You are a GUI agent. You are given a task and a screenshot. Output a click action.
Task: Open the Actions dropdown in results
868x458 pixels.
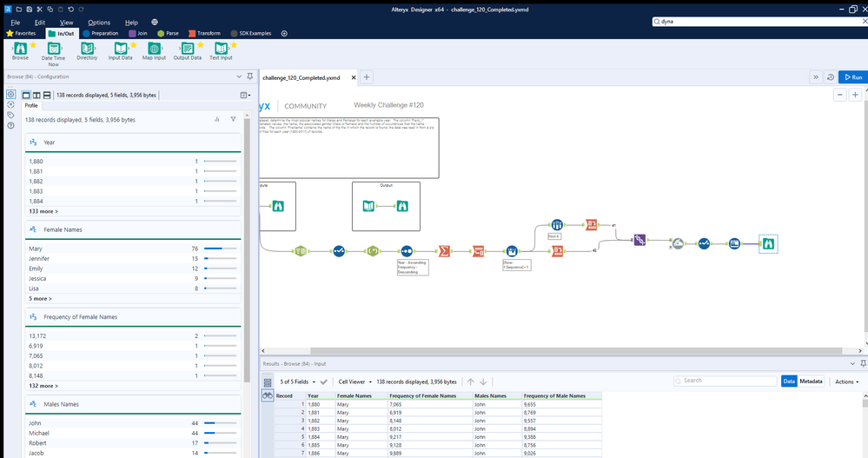coord(847,382)
